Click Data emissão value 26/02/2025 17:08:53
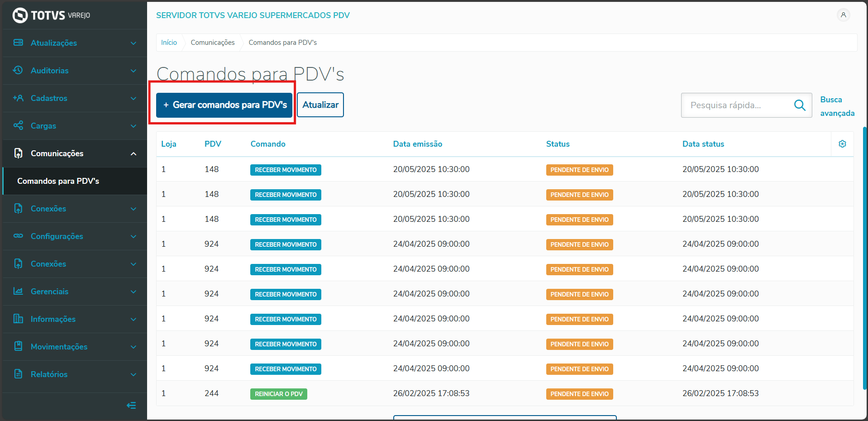Screen dimensions: 868x421 431,393
